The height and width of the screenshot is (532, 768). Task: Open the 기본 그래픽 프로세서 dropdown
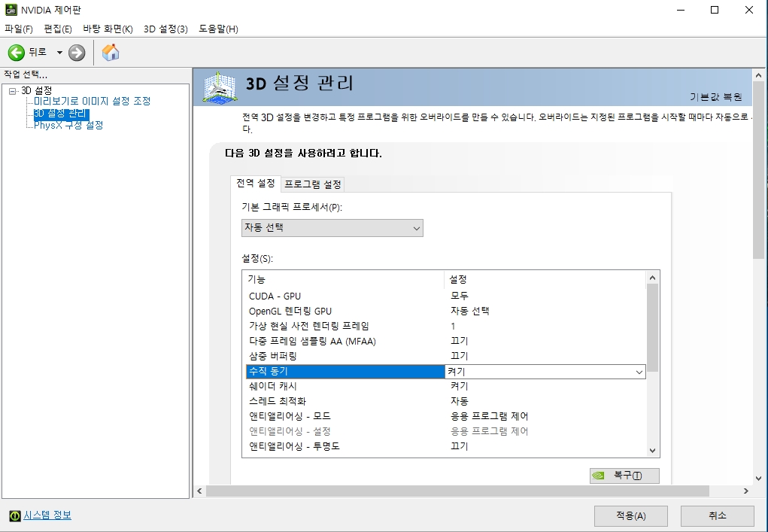pos(332,228)
